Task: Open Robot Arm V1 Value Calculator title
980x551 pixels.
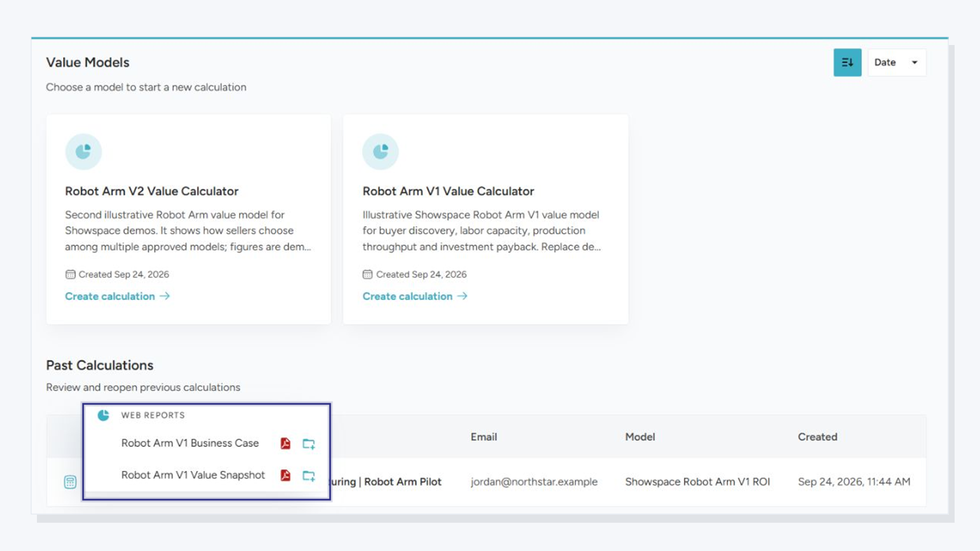Action: (x=448, y=191)
